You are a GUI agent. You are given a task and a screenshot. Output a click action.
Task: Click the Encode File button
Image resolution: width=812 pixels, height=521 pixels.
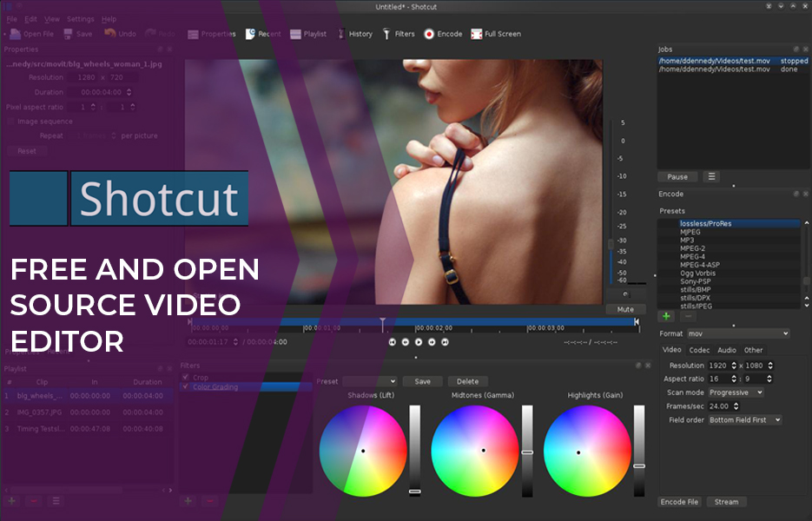[x=679, y=502]
